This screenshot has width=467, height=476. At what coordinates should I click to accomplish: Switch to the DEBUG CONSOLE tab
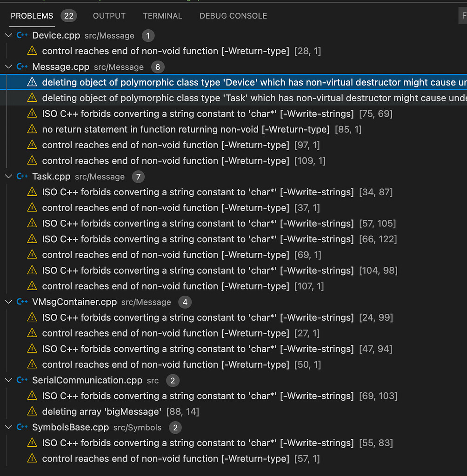(x=233, y=16)
